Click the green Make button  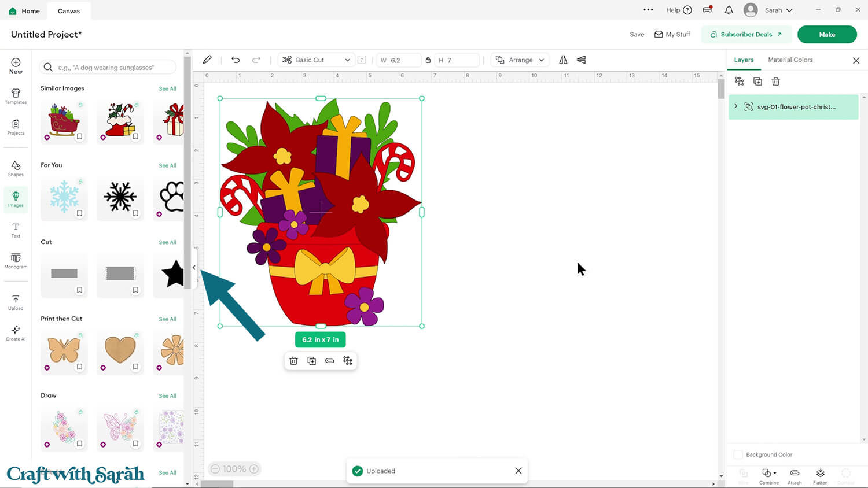click(826, 35)
